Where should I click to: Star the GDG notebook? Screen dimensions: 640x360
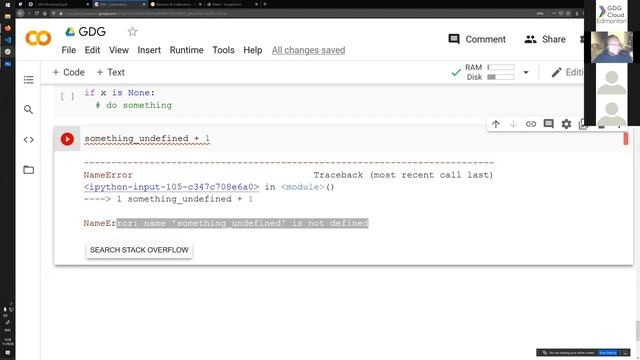coord(132,31)
